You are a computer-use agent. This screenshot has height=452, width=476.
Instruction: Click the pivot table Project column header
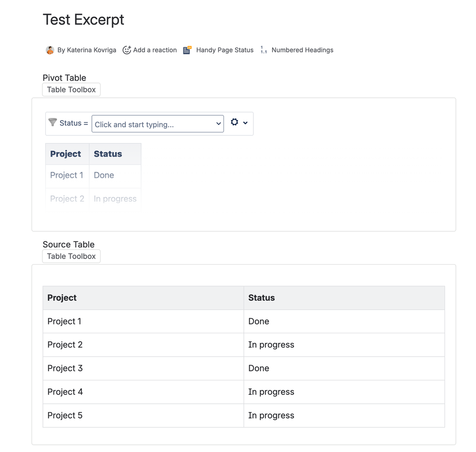(66, 154)
